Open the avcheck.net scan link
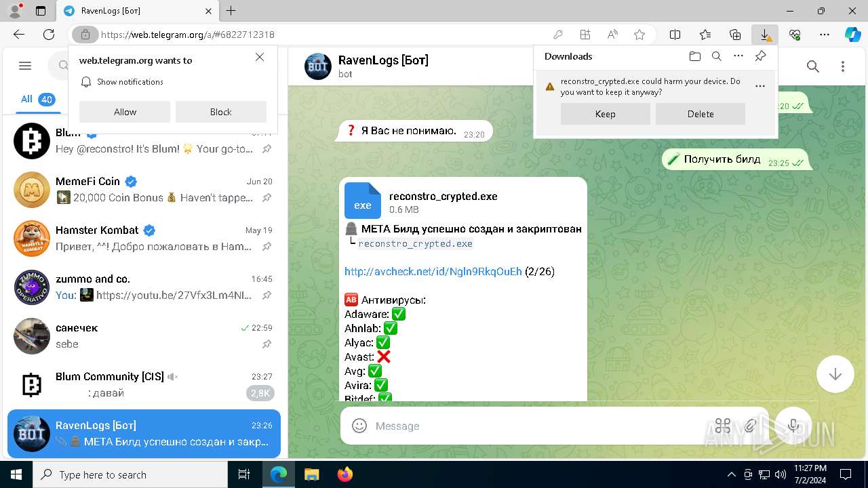Image resolution: width=868 pixels, height=488 pixels. click(433, 271)
